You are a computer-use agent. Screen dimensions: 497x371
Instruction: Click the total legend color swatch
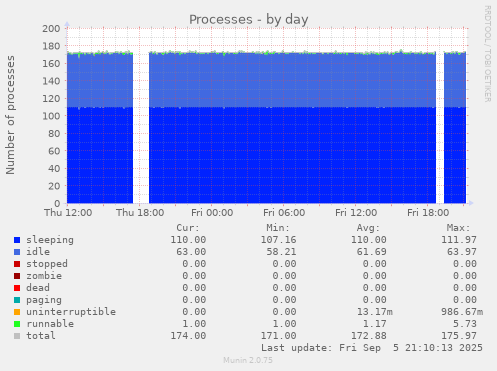tap(17, 336)
